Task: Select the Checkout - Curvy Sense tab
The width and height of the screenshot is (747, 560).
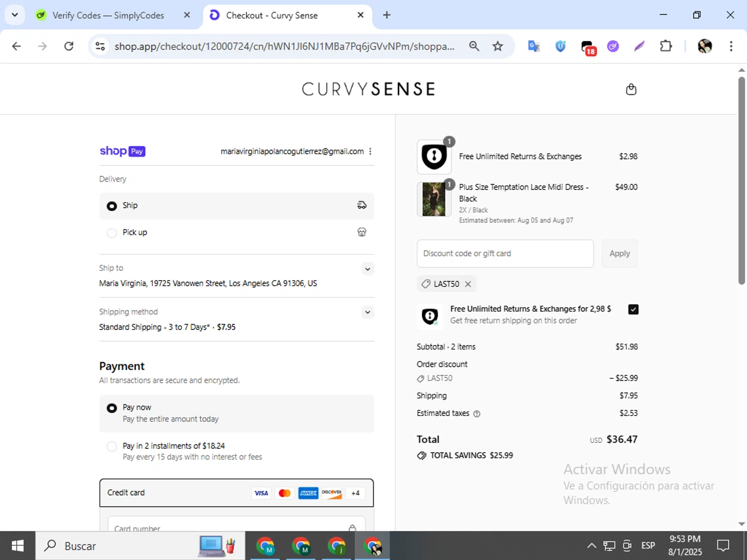Action: click(286, 15)
